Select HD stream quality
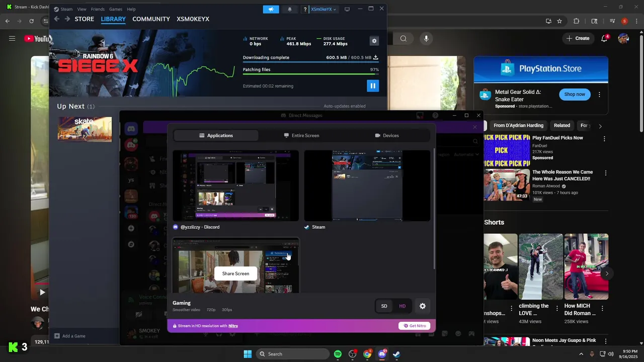 pyautogui.click(x=403, y=306)
